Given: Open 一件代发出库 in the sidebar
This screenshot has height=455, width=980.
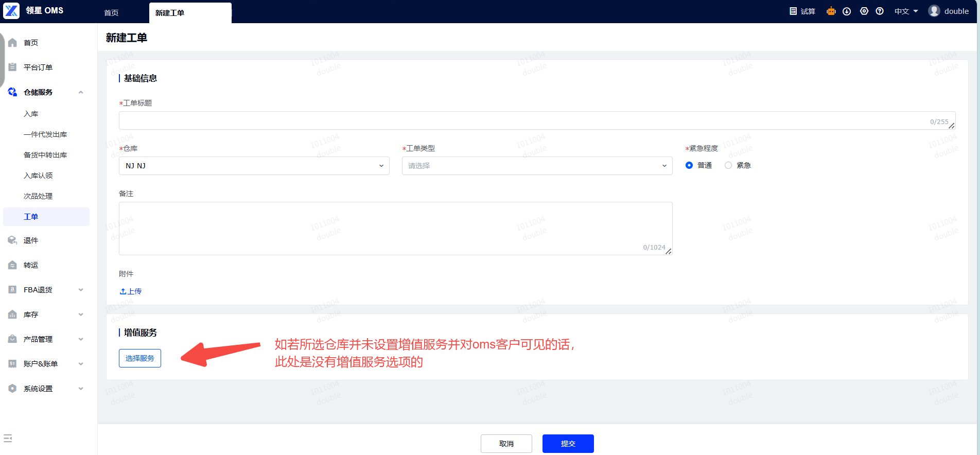Looking at the screenshot, I should (x=46, y=134).
